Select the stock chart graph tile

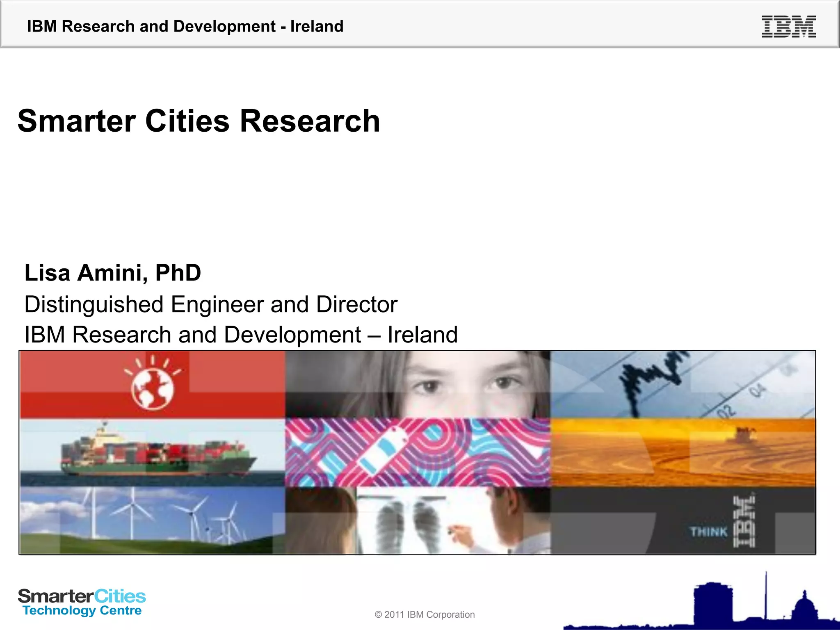[x=683, y=384]
